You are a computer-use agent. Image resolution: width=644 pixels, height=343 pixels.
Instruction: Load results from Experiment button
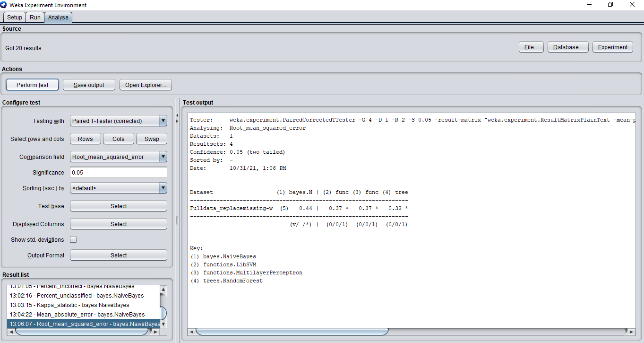613,47
